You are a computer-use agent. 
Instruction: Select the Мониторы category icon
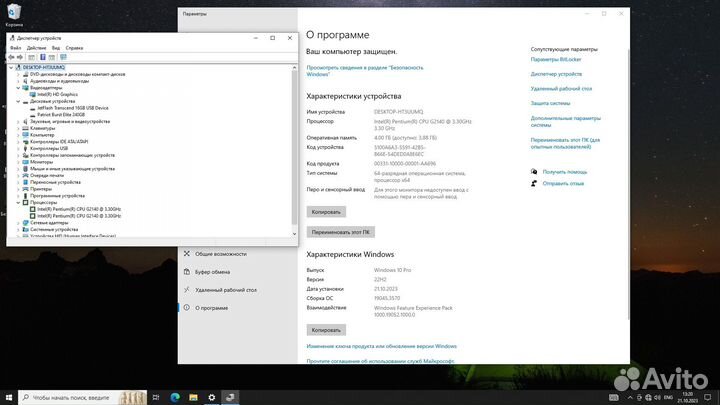click(x=26, y=162)
